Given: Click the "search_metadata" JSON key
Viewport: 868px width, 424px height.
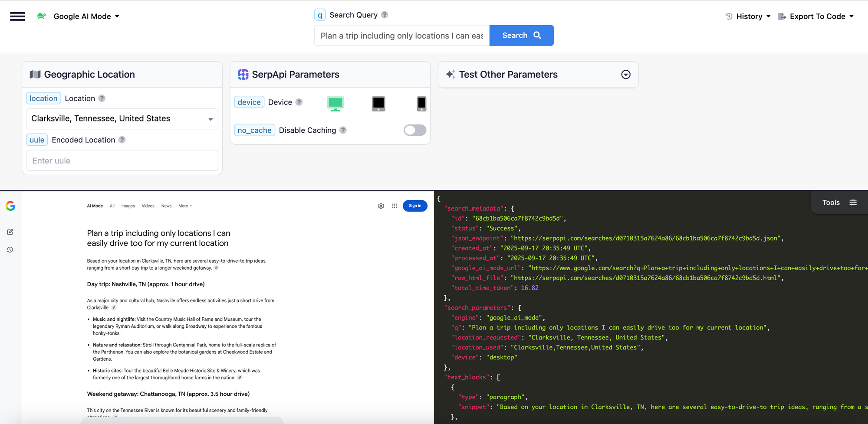Looking at the screenshot, I should pos(474,209).
